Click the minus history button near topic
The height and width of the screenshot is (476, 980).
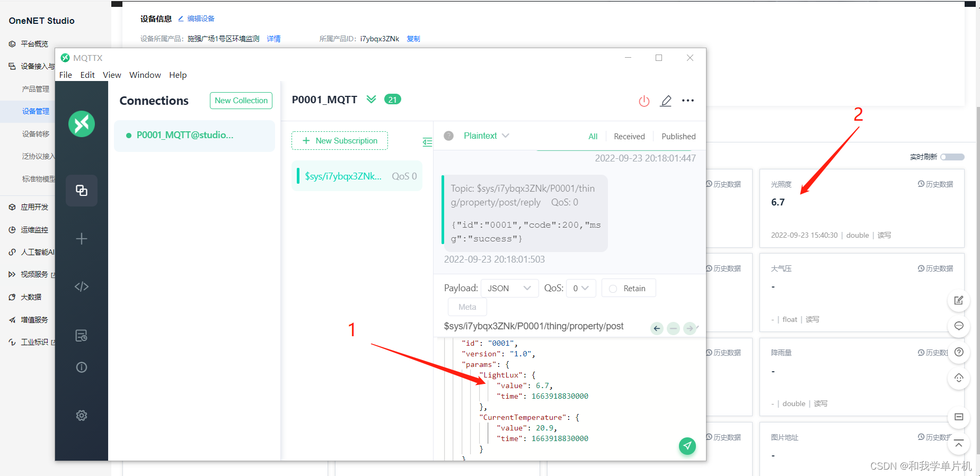point(673,329)
